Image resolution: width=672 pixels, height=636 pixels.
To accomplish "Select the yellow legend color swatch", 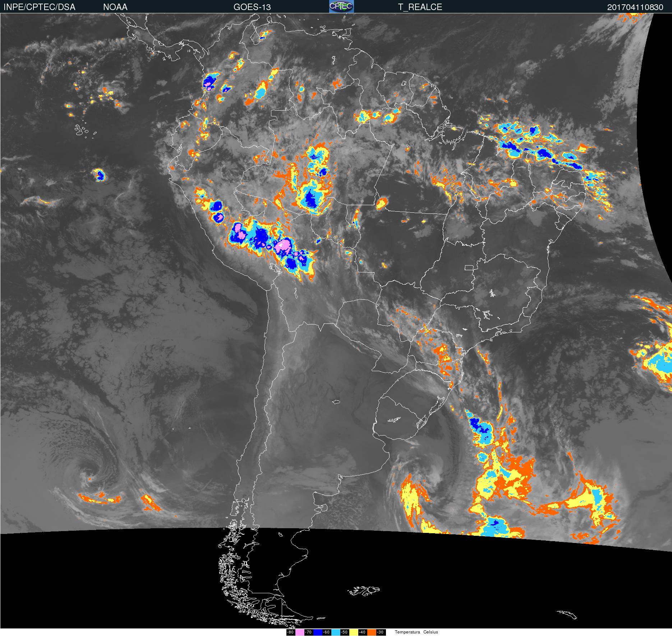I will coord(354,632).
